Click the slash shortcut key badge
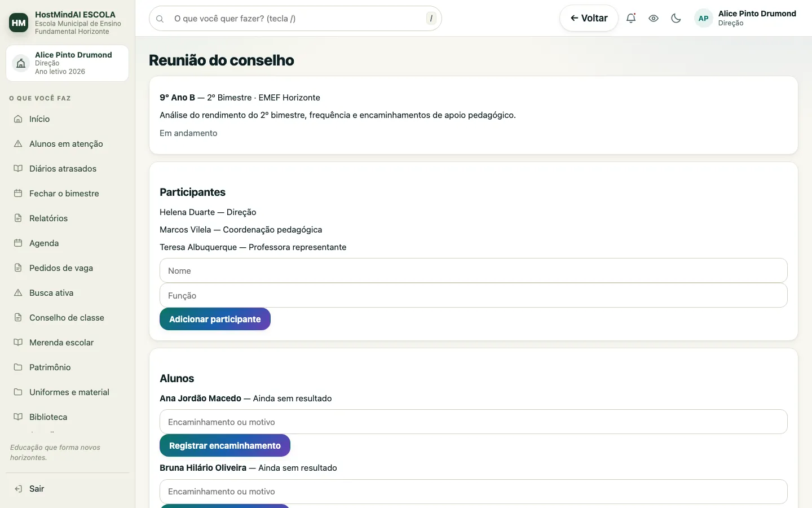 coord(431,19)
